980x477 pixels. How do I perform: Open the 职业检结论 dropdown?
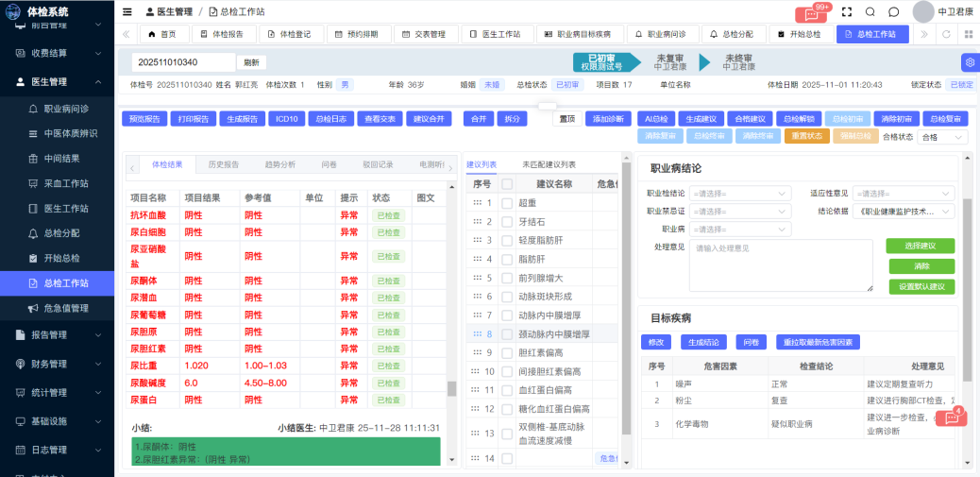741,193
